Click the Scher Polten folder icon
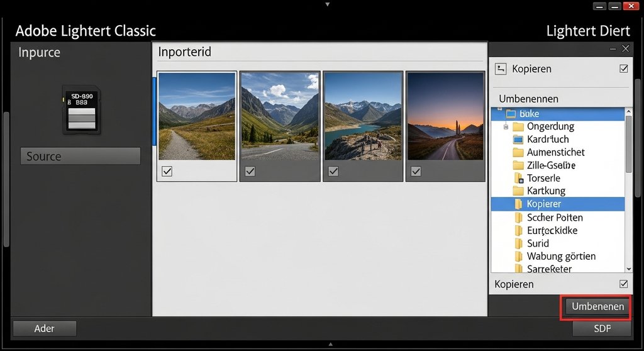 519,217
